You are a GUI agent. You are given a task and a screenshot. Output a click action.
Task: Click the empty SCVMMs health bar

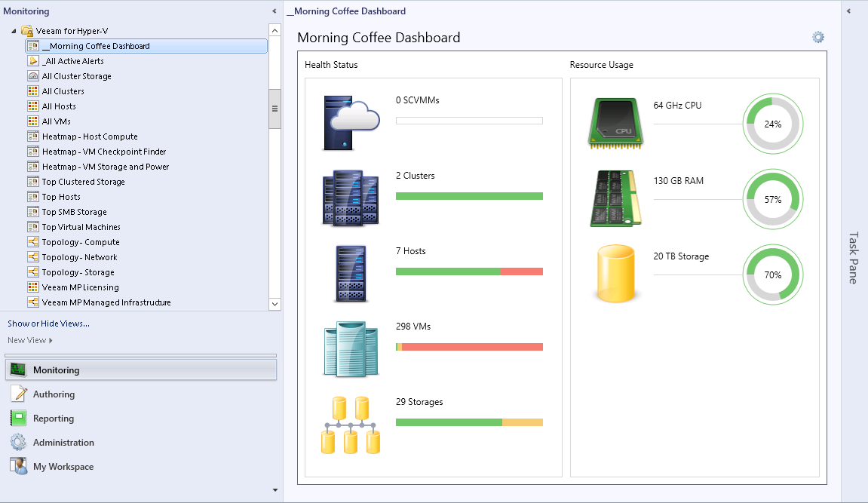(x=469, y=121)
